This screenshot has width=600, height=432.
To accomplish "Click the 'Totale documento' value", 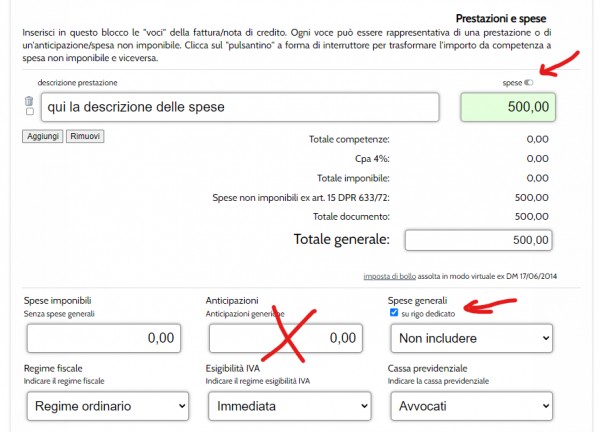I will [x=538, y=215].
